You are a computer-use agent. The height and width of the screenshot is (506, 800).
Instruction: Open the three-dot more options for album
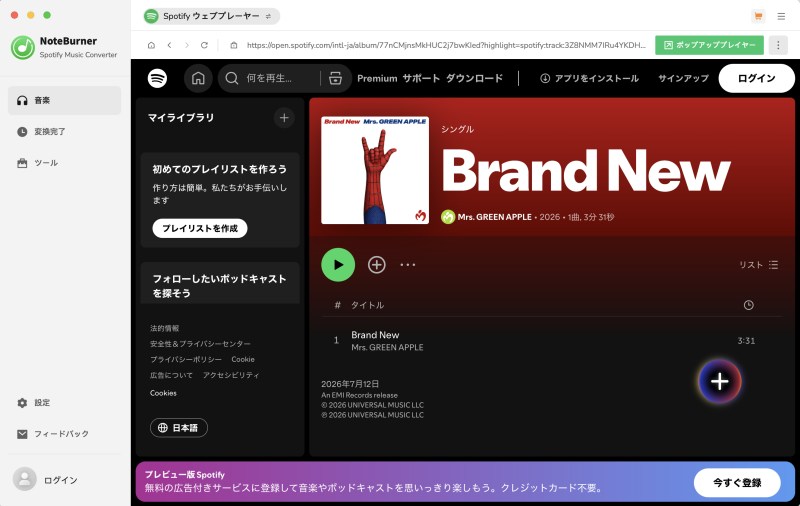[408, 265]
